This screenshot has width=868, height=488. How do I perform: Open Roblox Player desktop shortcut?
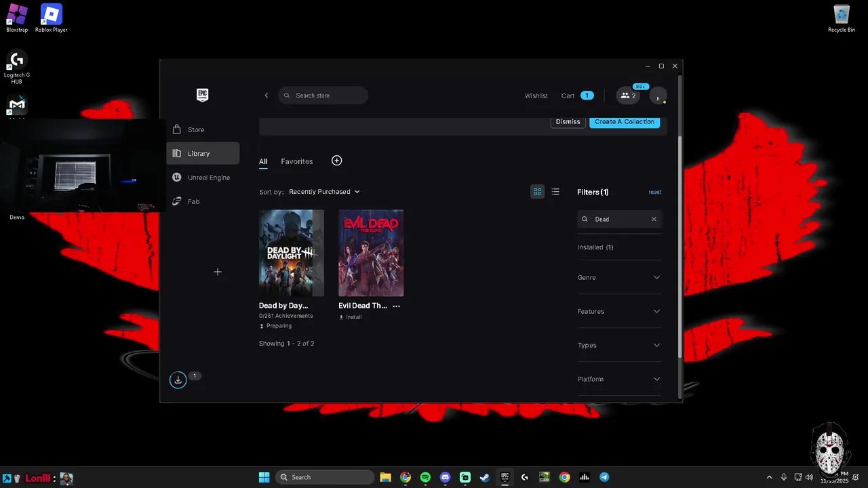point(52,18)
